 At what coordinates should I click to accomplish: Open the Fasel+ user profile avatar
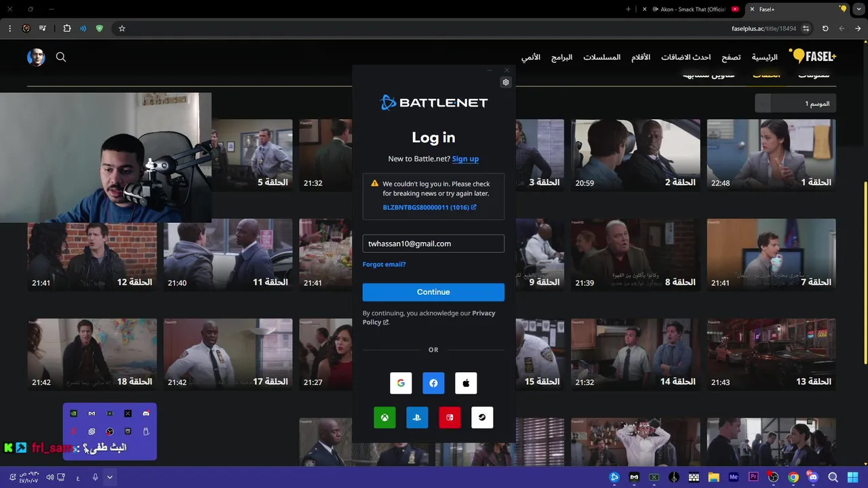tap(36, 57)
